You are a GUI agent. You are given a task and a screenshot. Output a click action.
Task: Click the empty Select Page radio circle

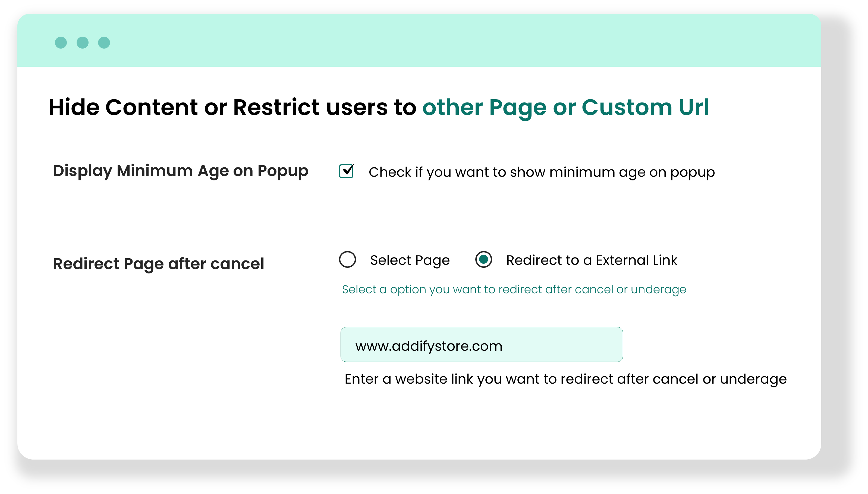click(347, 260)
